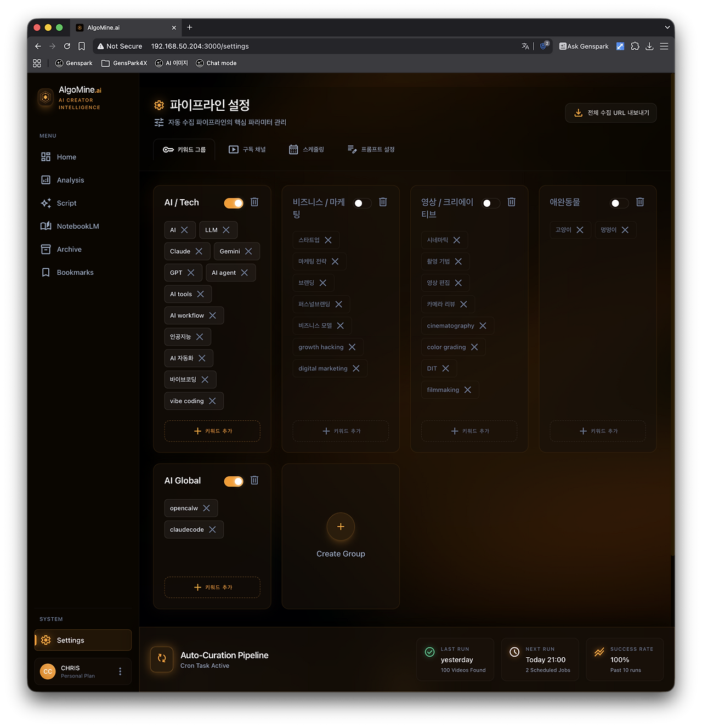Screen dimensions: 702x728
Task: Click the Next Run status card
Action: point(540,659)
